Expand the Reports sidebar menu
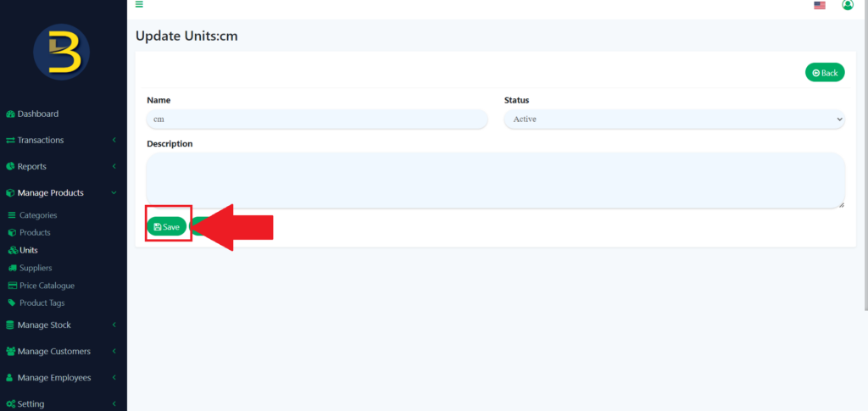This screenshot has width=868, height=411. coord(31,166)
